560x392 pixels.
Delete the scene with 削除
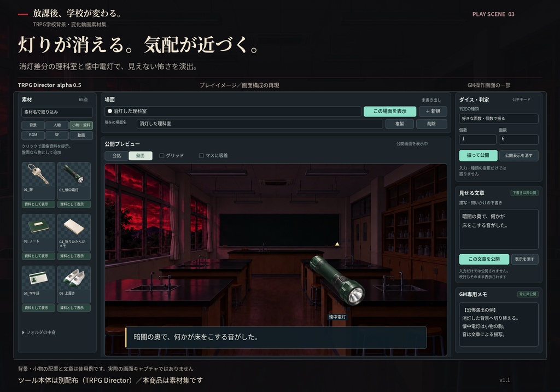[431, 124]
